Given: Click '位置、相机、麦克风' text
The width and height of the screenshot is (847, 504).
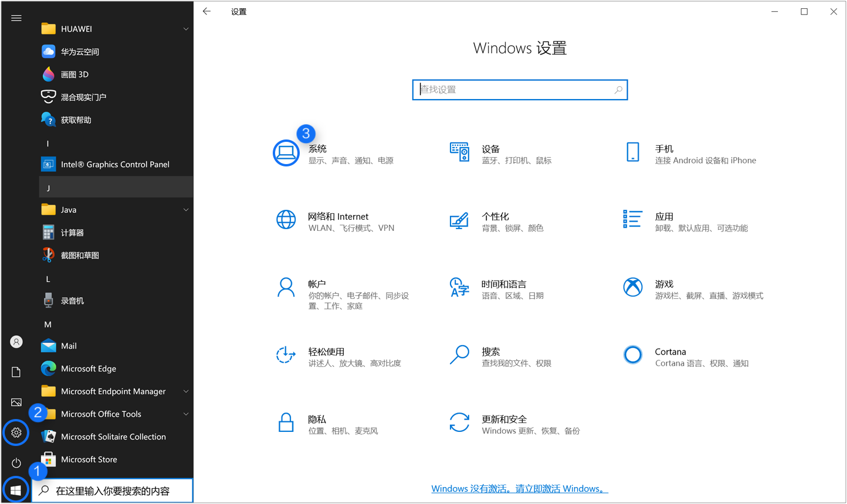Looking at the screenshot, I should [343, 431].
